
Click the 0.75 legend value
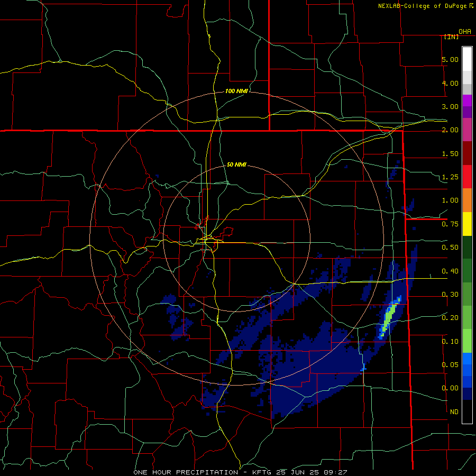click(x=450, y=224)
